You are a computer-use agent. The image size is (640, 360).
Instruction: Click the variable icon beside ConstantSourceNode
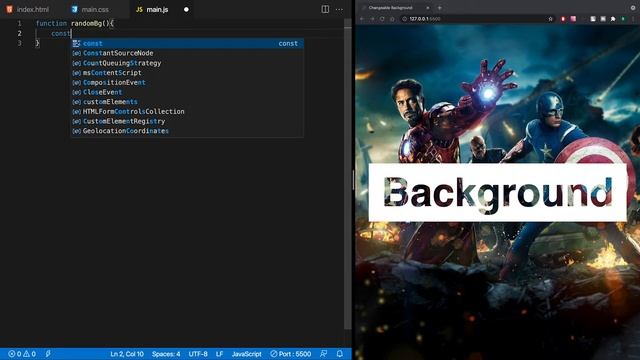pos(76,53)
